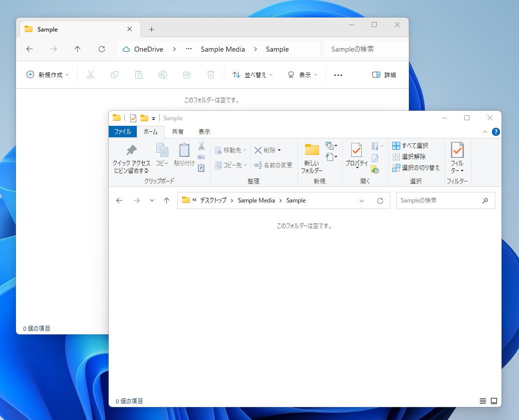519x420 pixels.
Task: Switch to the 共有 ribbon tab
Action: click(178, 132)
